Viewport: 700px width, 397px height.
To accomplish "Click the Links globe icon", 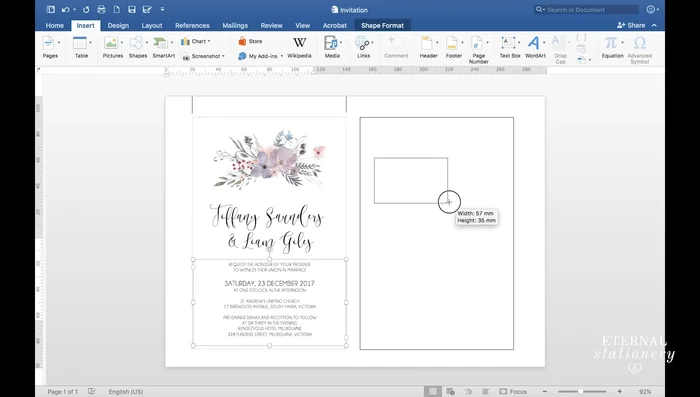I will 362,43.
